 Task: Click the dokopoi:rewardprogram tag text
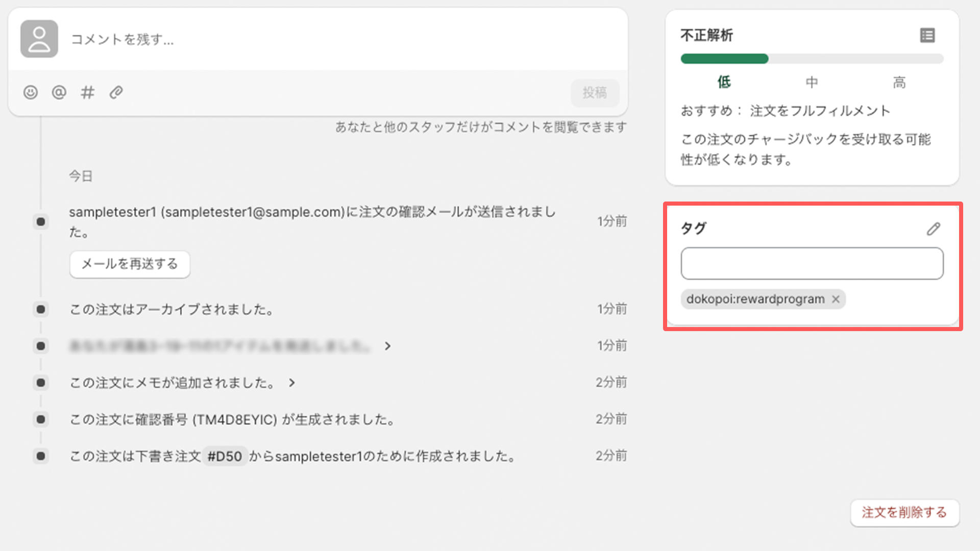tap(755, 299)
